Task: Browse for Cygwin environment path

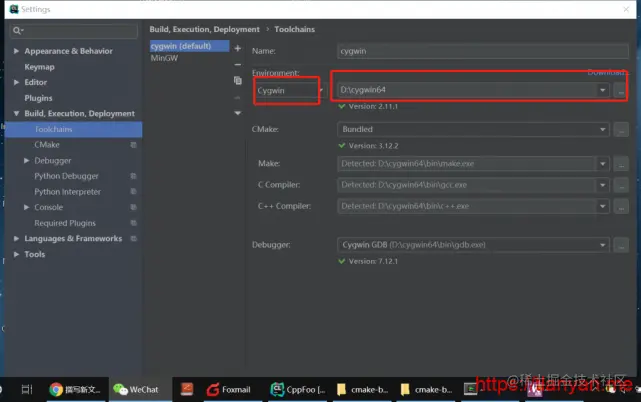Action: [x=621, y=90]
